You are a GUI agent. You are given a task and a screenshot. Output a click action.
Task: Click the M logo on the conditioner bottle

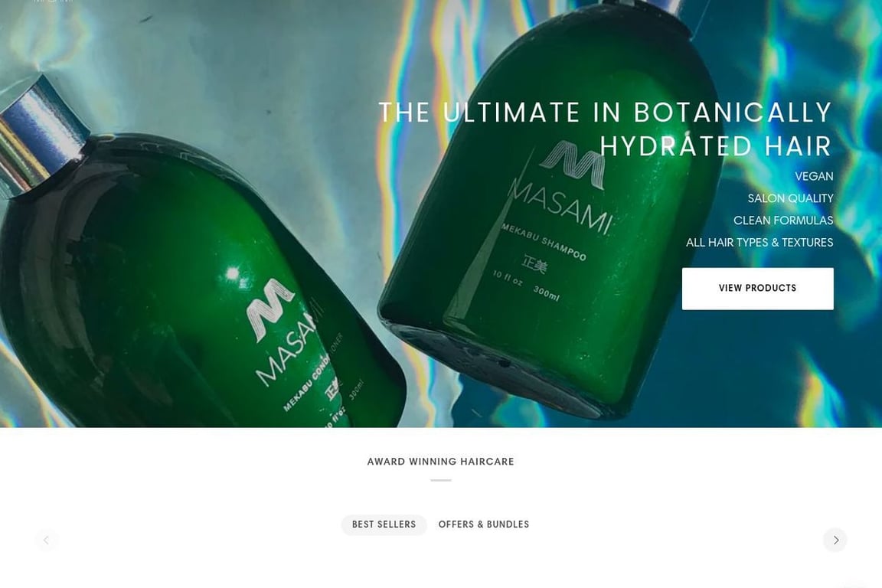[270, 309]
